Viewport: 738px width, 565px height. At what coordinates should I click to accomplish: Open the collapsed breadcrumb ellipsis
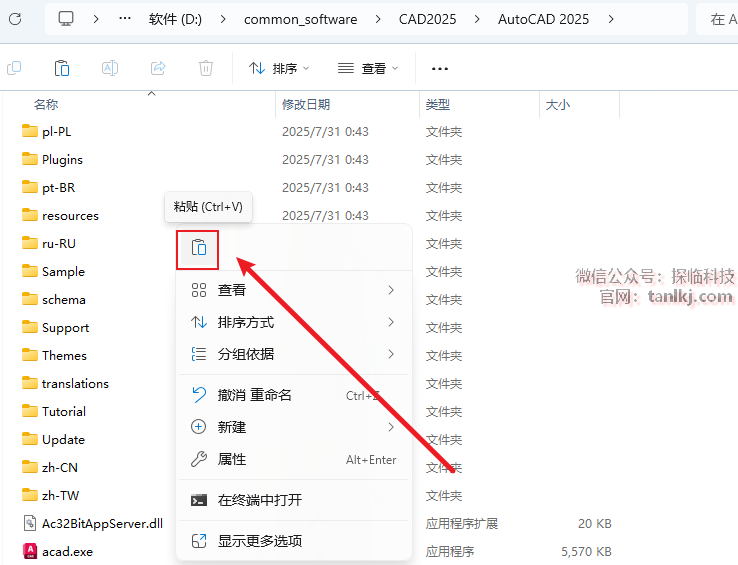tap(125, 19)
